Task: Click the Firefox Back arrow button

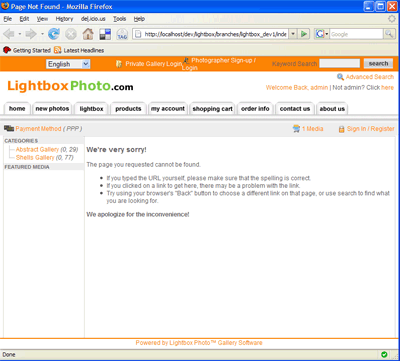Action: [9, 34]
